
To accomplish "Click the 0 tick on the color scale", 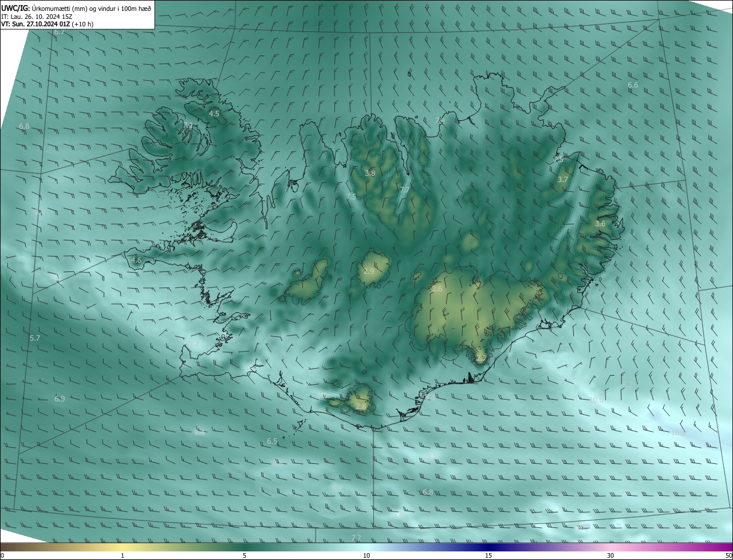I will click(2, 555).
